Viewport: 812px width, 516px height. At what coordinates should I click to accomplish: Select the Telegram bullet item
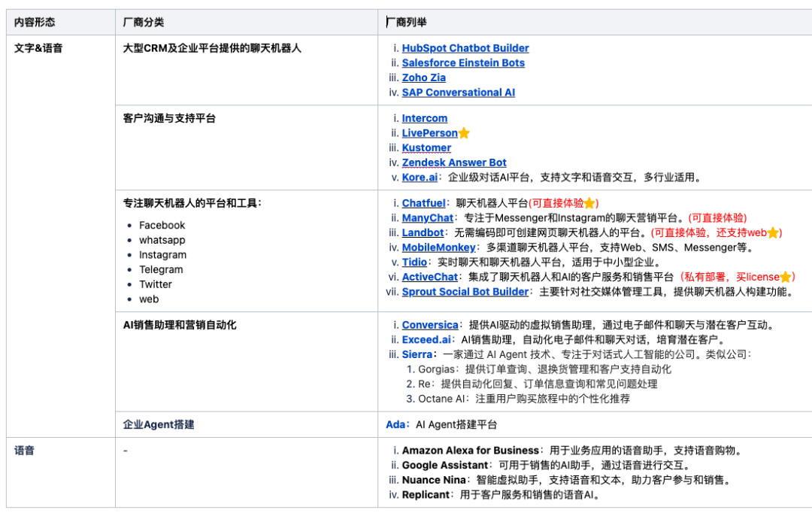point(161,269)
